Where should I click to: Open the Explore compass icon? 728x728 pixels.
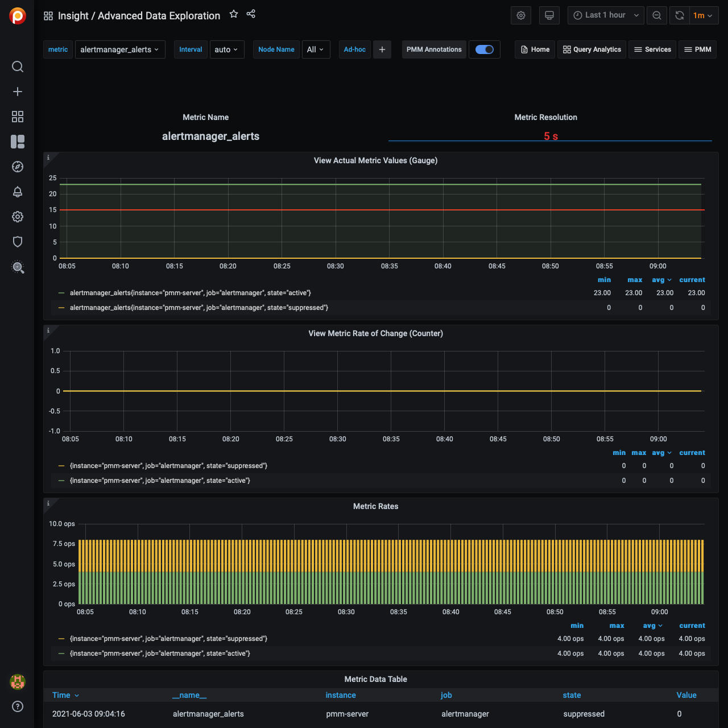click(x=18, y=167)
